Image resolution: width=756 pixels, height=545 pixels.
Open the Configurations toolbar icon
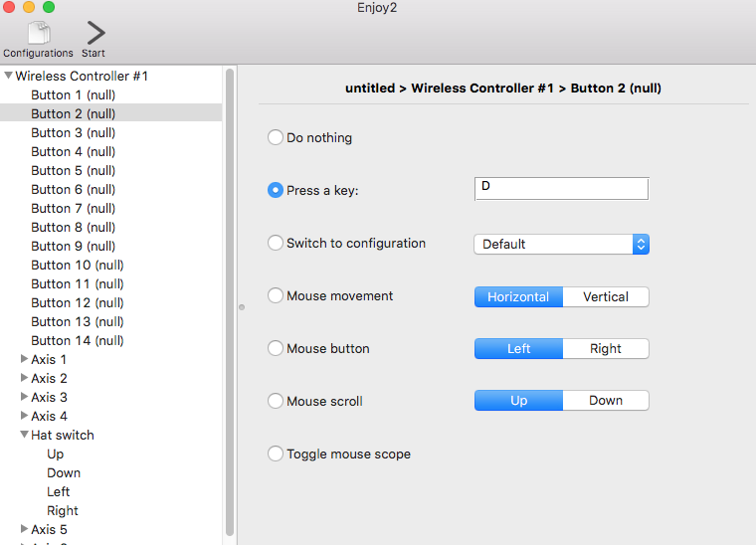tap(39, 33)
